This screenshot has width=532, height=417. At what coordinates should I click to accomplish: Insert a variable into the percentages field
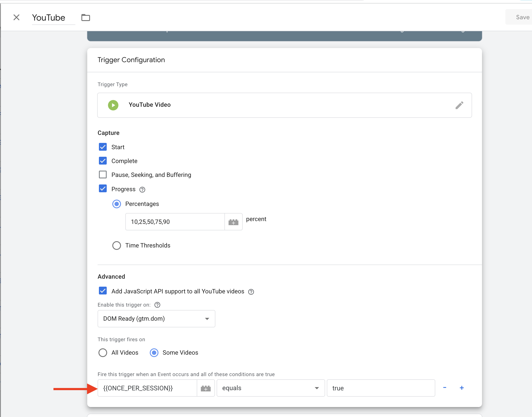[233, 222]
